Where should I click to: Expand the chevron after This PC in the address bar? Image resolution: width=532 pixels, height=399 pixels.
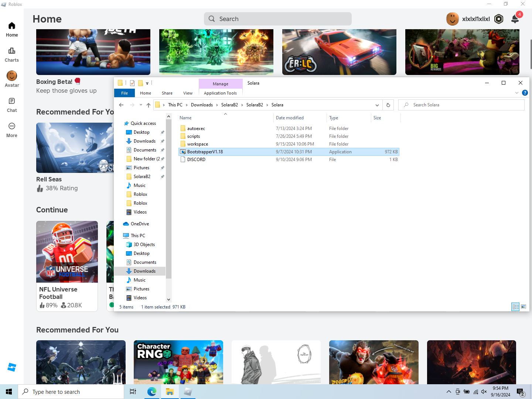[x=187, y=105]
